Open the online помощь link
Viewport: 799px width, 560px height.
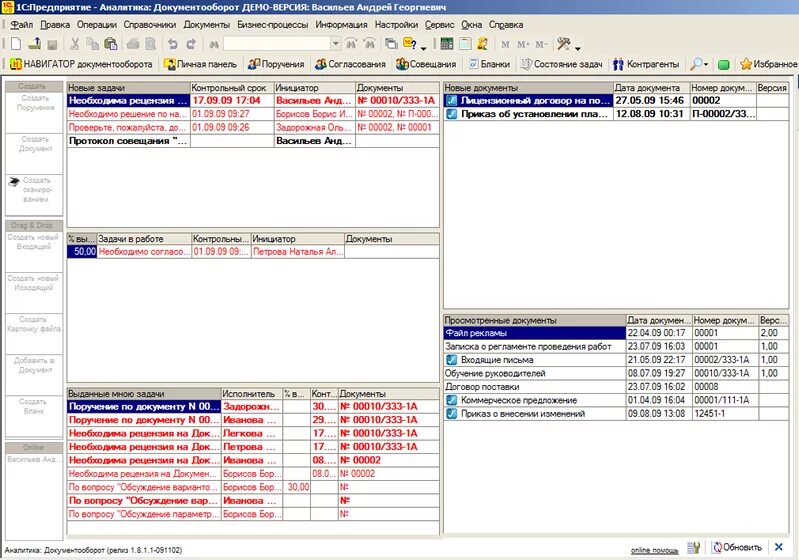(654, 550)
